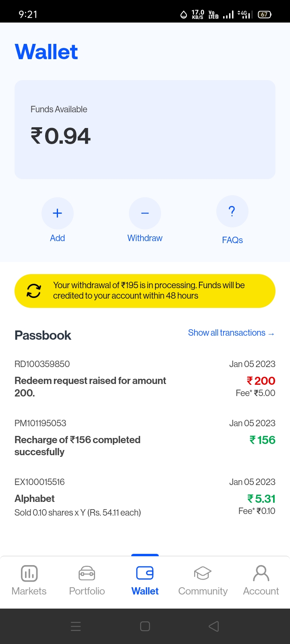Open the Account profile icon
The image size is (290, 644).
coord(261,573)
